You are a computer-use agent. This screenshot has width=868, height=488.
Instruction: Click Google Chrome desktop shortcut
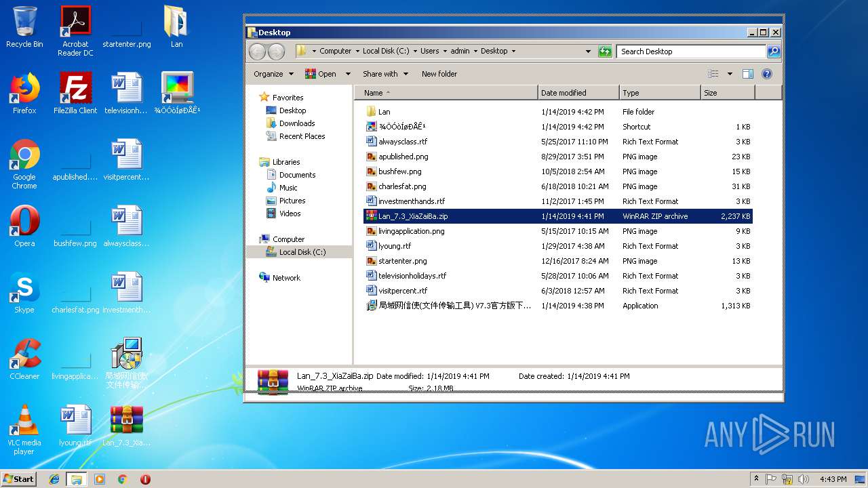[x=24, y=165]
